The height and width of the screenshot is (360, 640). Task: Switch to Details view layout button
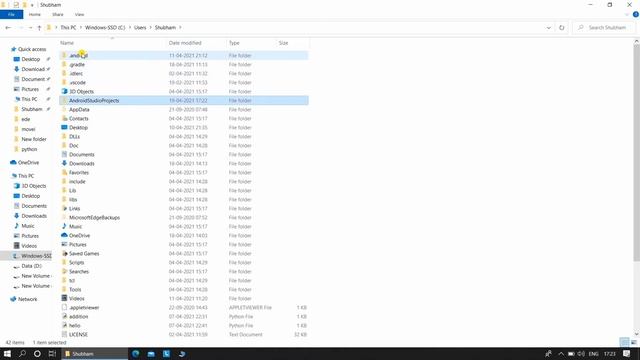[x=624, y=342]
